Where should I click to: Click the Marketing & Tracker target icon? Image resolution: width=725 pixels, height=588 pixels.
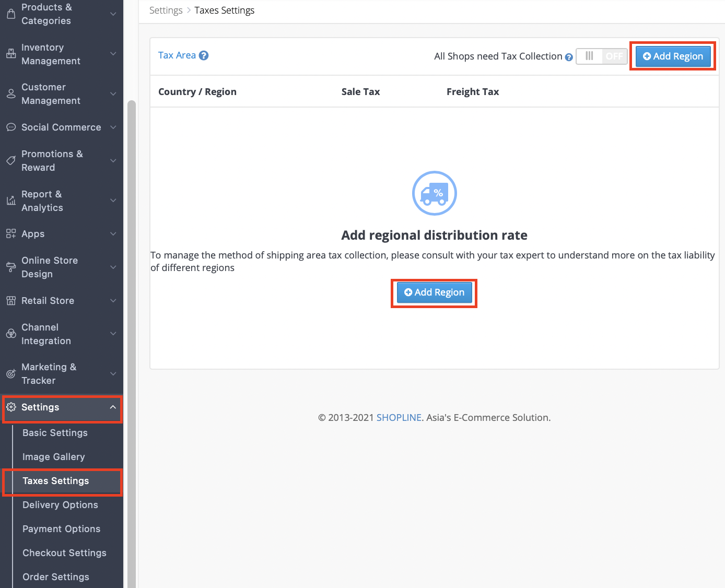click(x=11, y=374)
